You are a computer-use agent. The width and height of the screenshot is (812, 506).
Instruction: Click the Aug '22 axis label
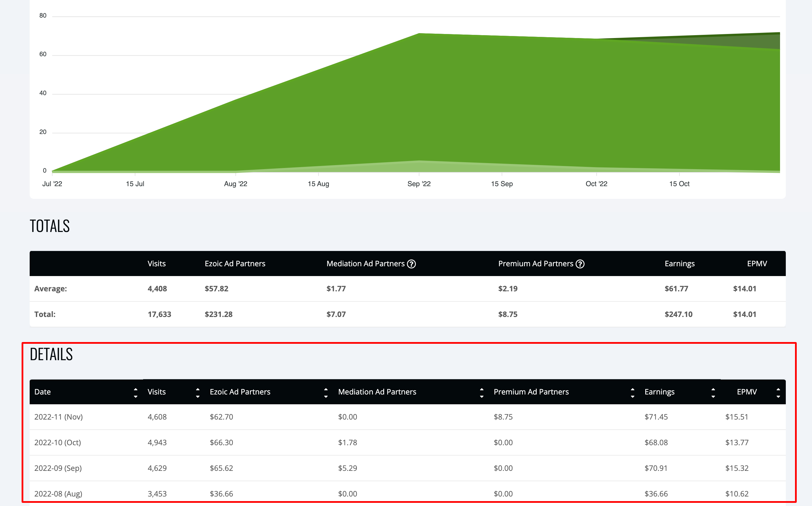click(x=236, y=184)
